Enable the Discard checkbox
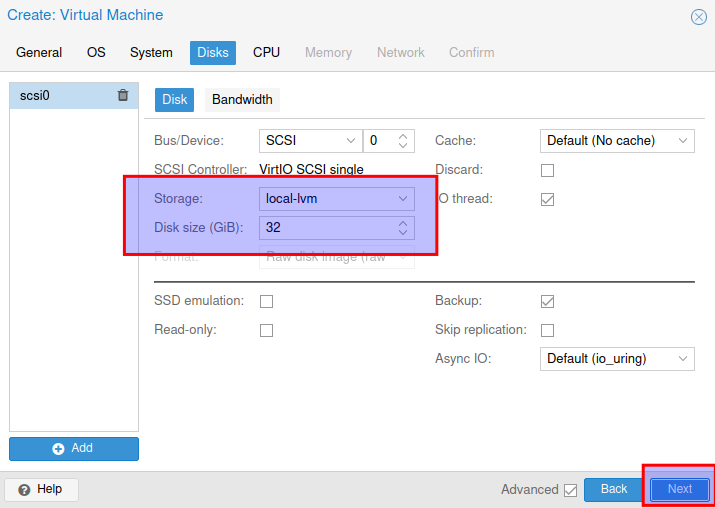This screenshot has height=508, width=715. [547, 170]
